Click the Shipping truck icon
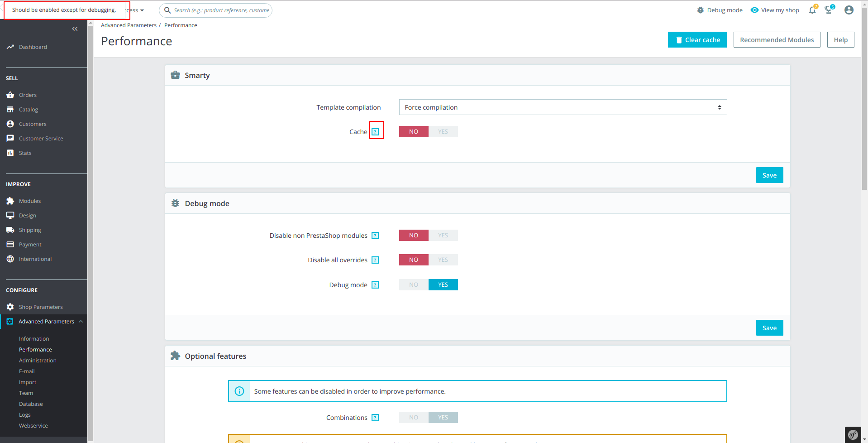The width and height of the screenshot is (868, 443). (10, 230)
